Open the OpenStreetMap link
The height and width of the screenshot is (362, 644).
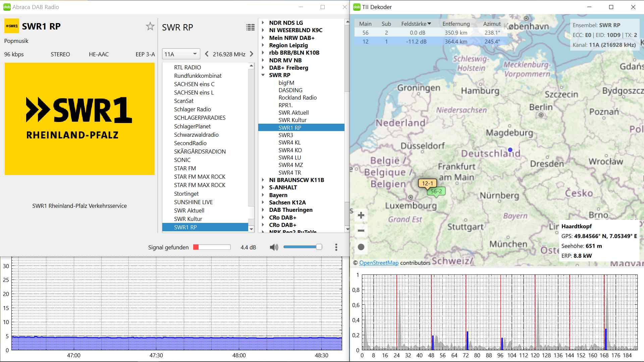379,263
